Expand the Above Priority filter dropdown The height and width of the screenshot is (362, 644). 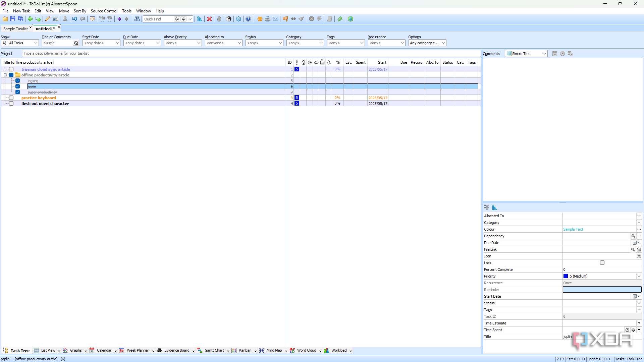click(x=183, y=43)
